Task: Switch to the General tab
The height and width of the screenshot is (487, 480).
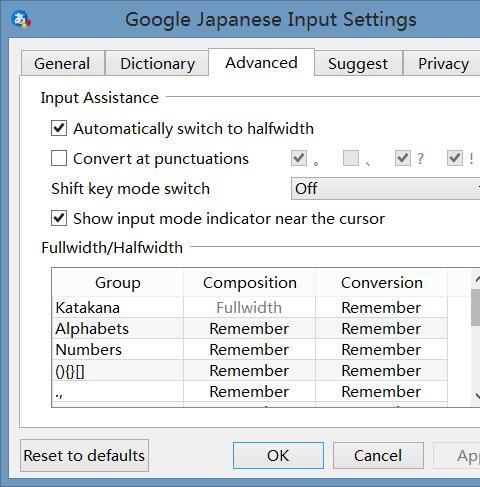Action: click(62, 63)
